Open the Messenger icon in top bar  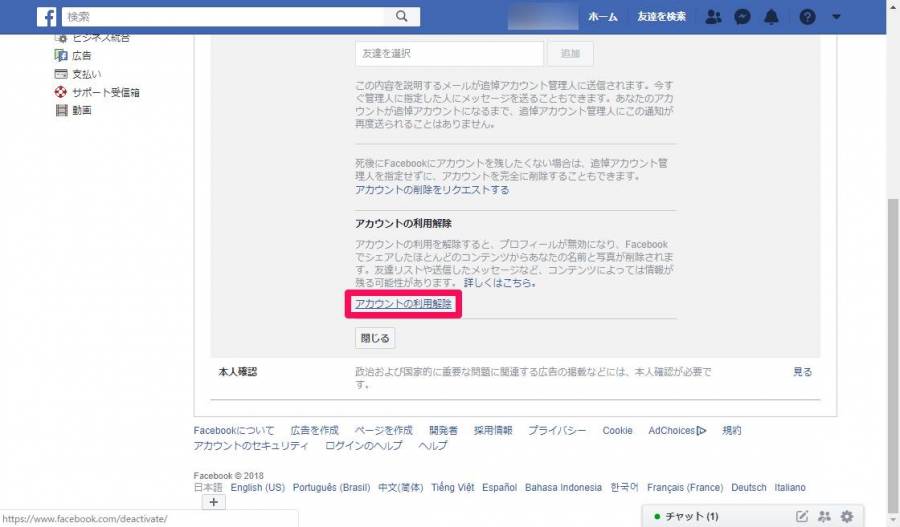click(742, 17)
